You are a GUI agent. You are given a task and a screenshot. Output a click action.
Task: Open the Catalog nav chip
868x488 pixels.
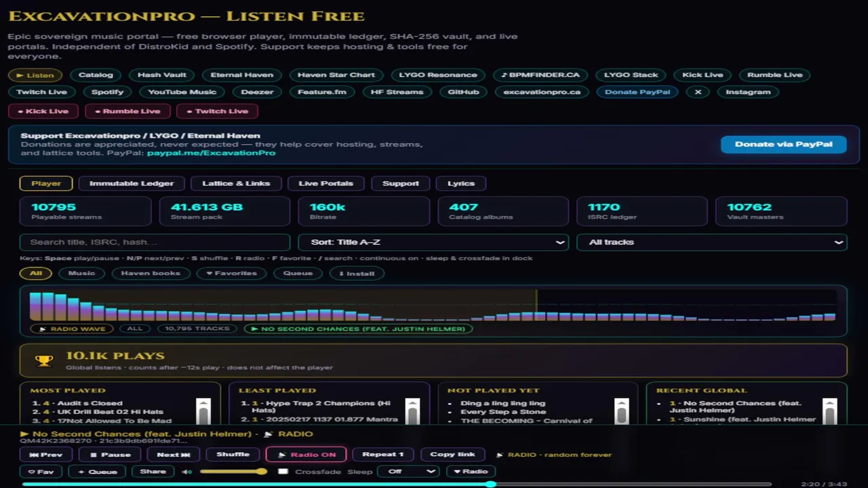coord(96,75)
